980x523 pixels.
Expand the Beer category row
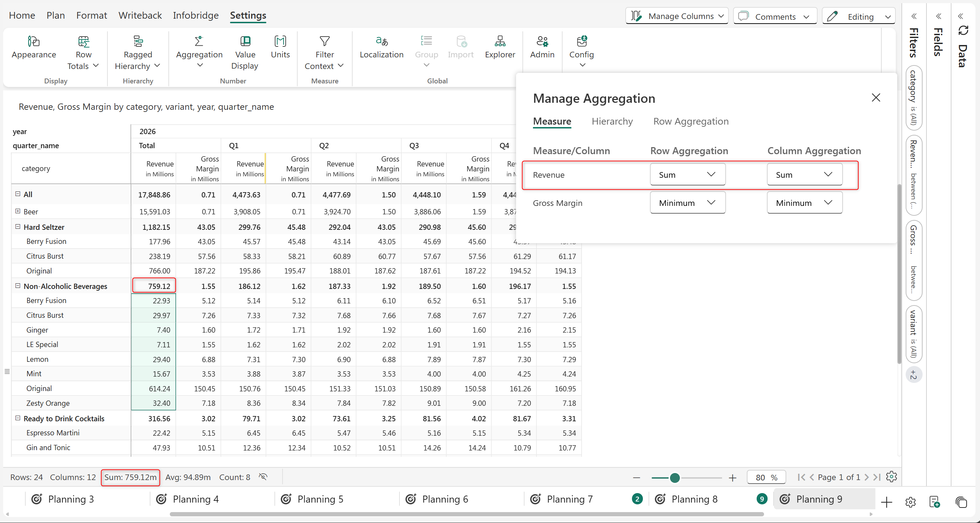point(18,211)
